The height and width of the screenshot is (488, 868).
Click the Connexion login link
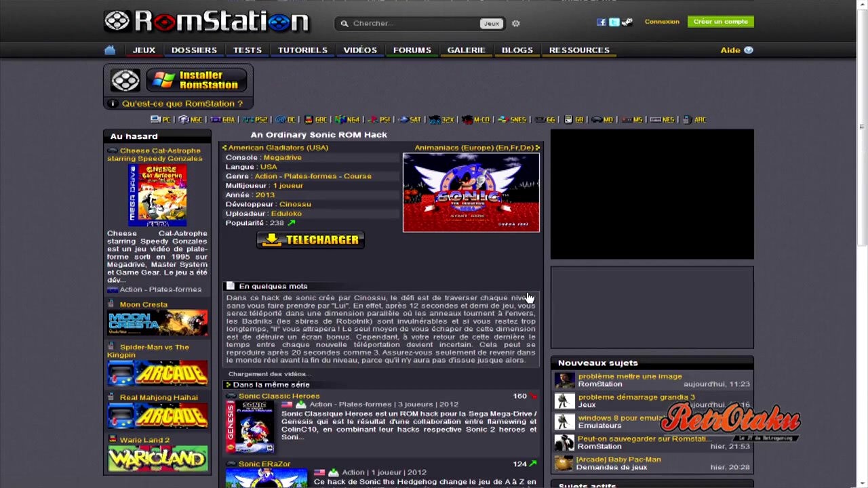[x=662, y=22]
